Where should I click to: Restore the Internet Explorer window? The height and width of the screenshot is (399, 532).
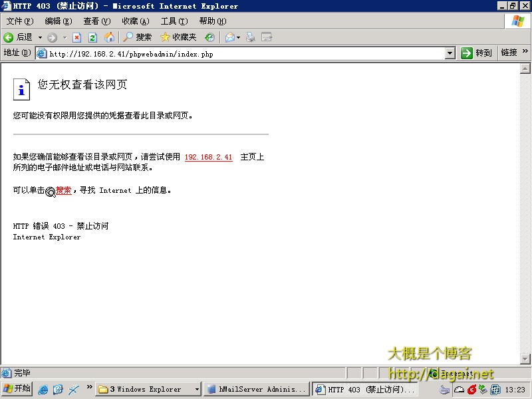[x=513, y=5]
